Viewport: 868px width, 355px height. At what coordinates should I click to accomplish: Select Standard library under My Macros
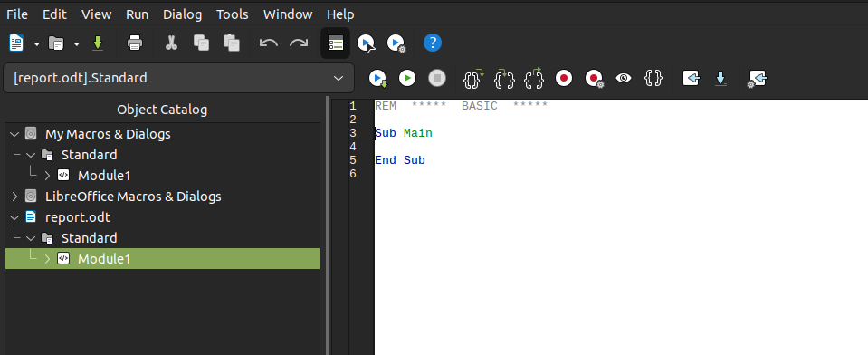(89, 155)
